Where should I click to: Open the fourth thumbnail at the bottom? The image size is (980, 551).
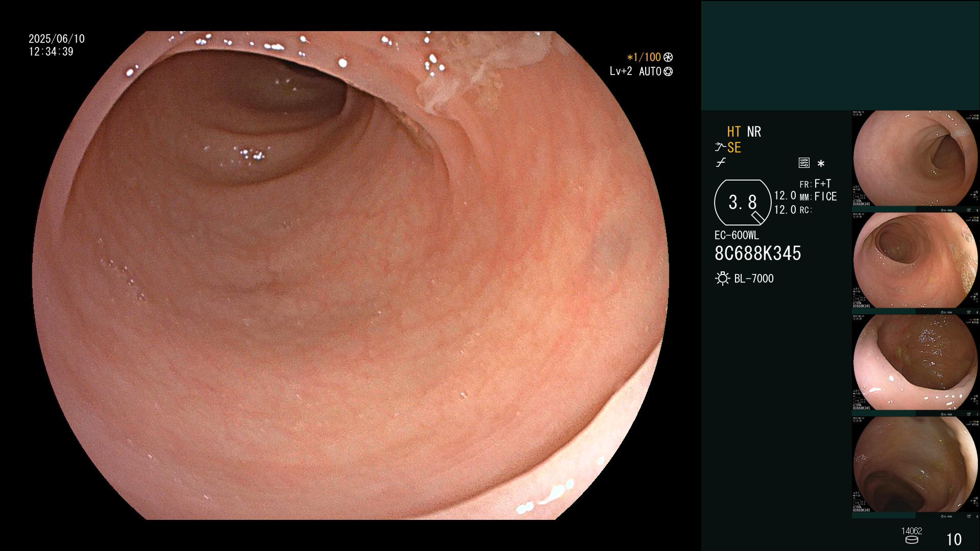click(x=916, y=465)
